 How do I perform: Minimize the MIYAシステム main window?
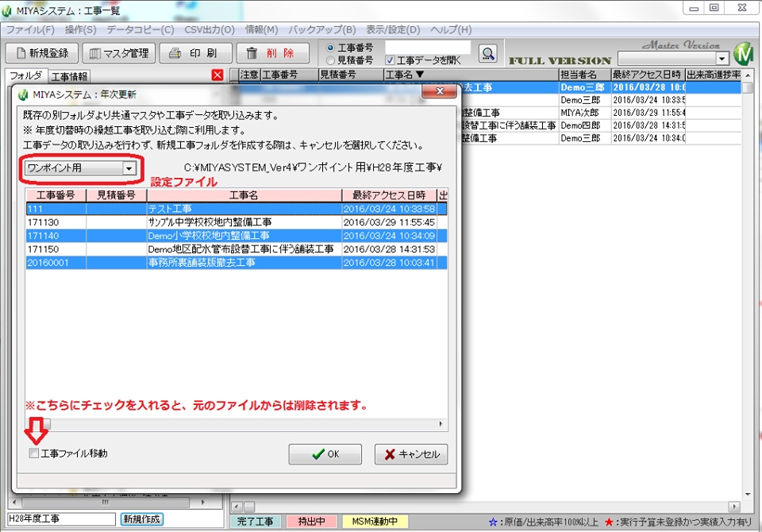click(694, 8)
